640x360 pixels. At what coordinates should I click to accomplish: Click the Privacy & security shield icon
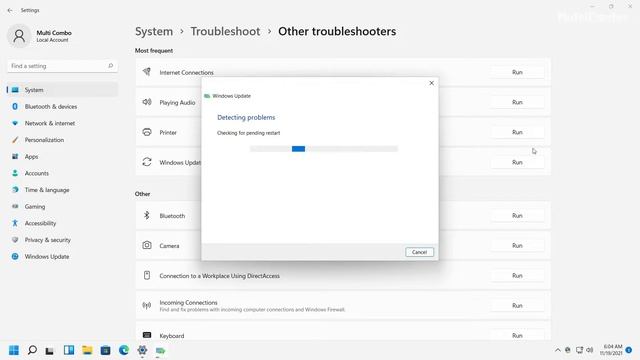[x=15, y=240]
